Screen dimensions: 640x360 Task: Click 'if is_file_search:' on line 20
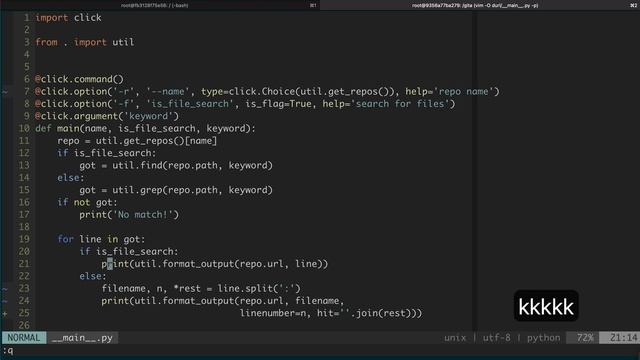coord(129,251)
